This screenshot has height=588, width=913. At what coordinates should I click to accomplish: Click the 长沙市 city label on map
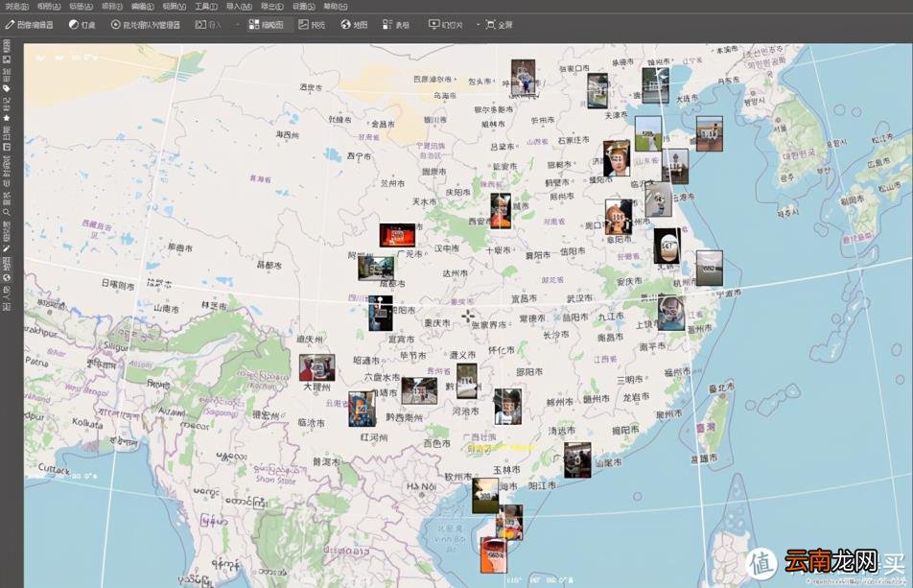555,335
